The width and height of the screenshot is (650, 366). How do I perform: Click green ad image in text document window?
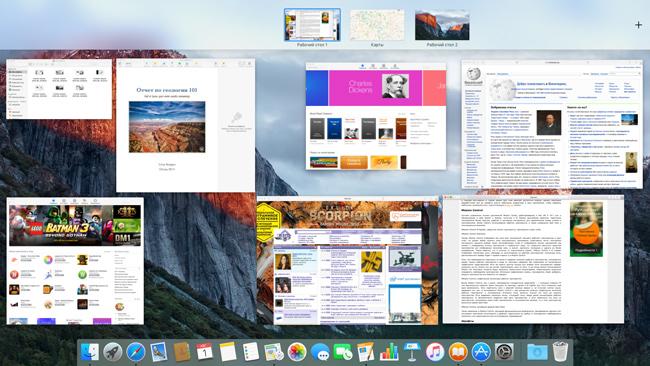coord(586,229)
